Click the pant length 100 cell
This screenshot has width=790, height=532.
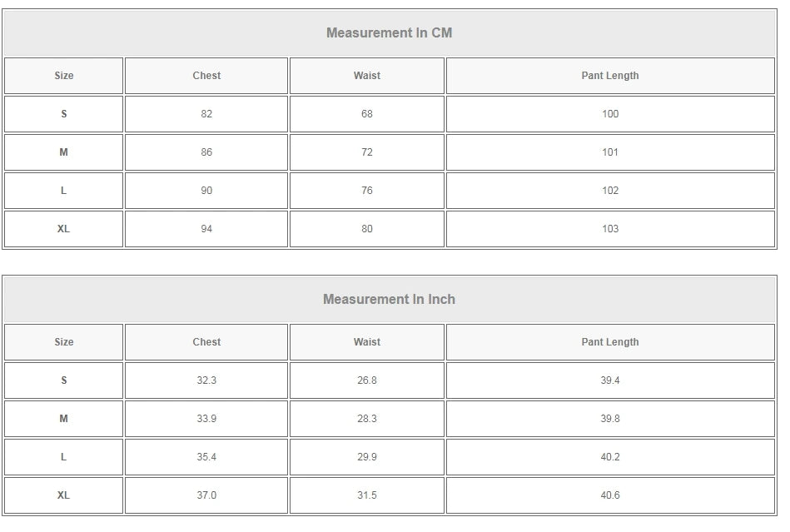609,114
